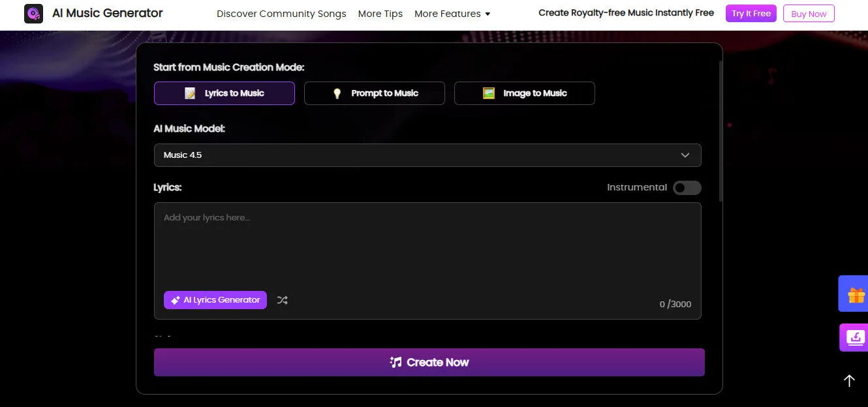Click the picture icon on Image to Music
The width and height of the screenshot is (868, 407).
click(x=488, y=93)
